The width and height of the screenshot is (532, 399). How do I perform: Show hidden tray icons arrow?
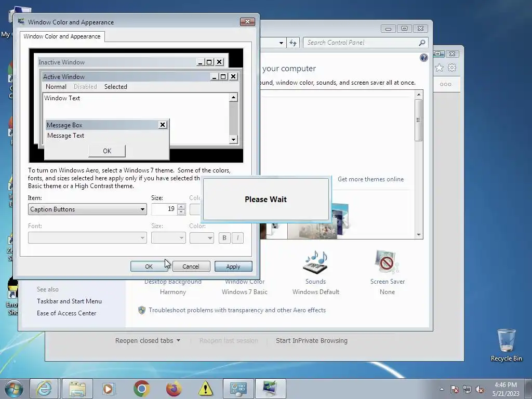coord(442,389)
